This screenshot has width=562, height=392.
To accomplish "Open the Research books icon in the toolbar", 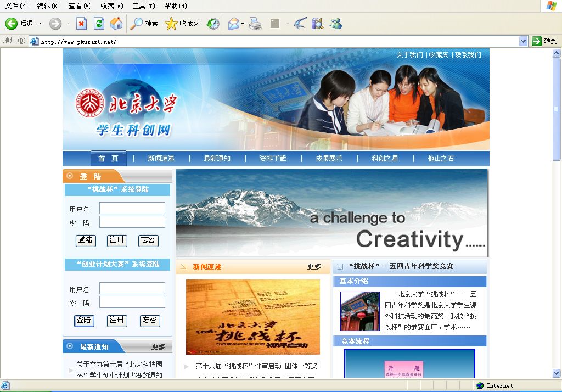I will coord(317,24).
